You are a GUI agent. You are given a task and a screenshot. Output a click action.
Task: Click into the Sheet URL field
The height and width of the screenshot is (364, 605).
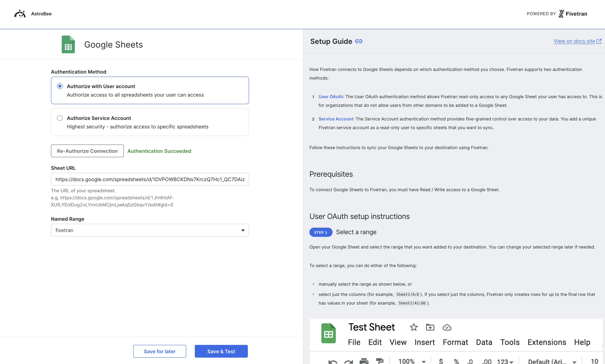[150, 179]
